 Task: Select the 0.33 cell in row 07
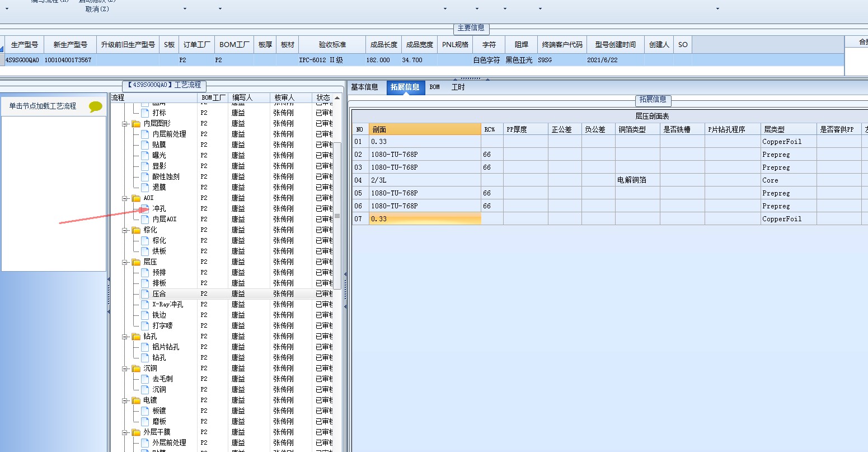click(x=425, y=219)
